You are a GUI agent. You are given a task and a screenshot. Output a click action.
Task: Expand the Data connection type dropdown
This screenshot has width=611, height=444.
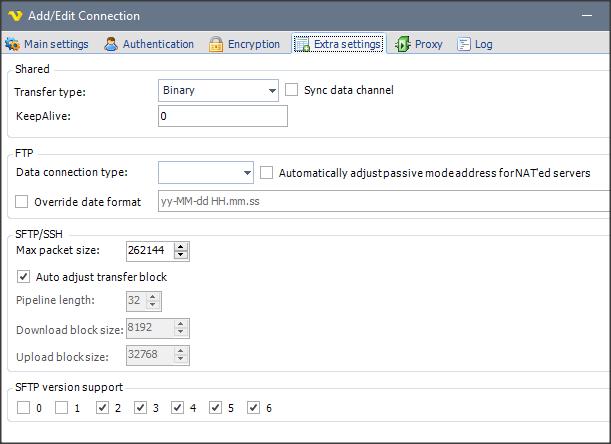(247, 173)
